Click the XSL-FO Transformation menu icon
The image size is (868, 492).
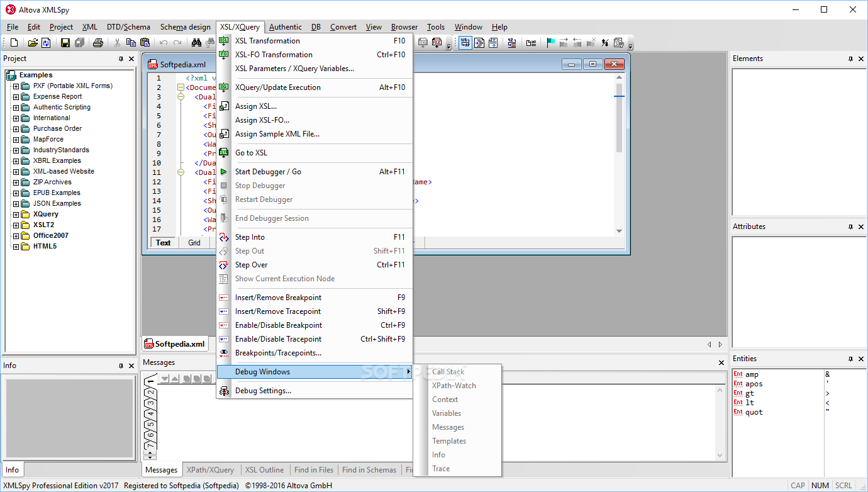tap(224, 55)
